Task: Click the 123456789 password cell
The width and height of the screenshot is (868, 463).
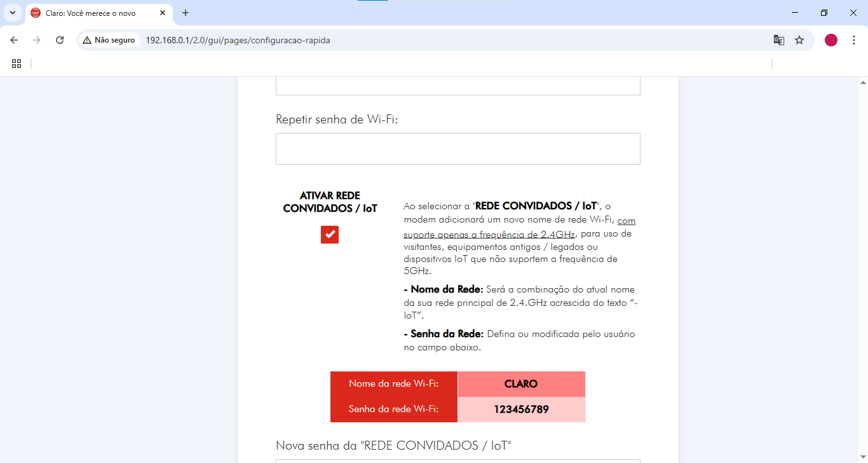Action: click(521, 410)
